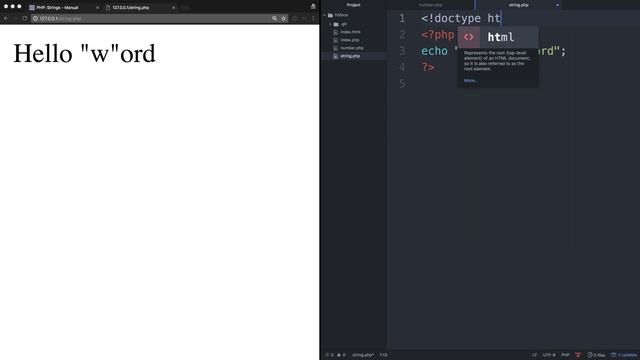Open index.php in the project tree
Viewport: 640px width, 360px height.
[350, 40]
